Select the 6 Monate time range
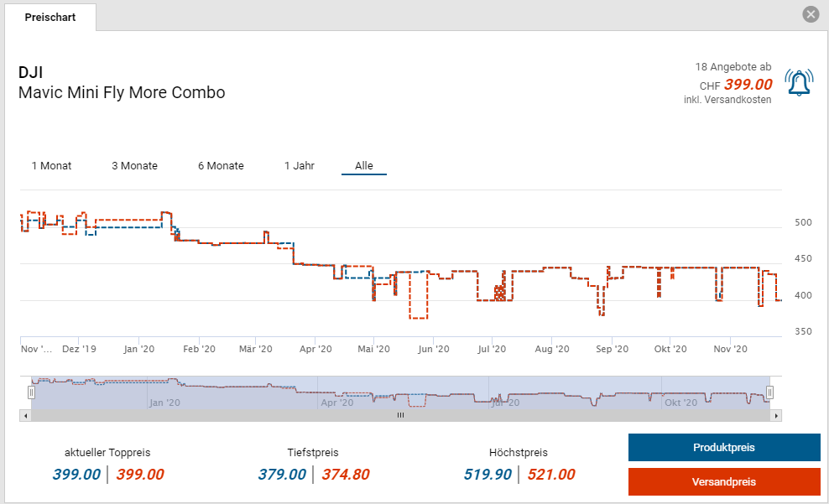Screen dimensions: 829x504 point(221,166)
